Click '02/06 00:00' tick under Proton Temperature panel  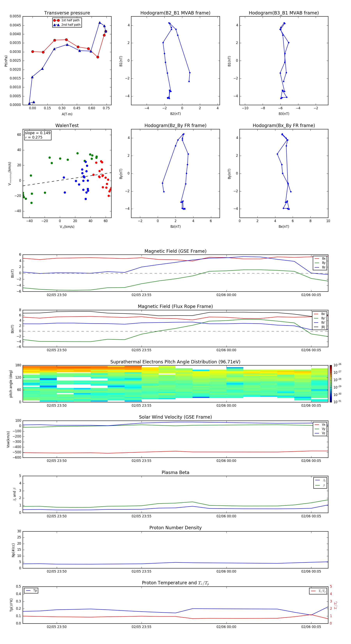click(226, 627)
